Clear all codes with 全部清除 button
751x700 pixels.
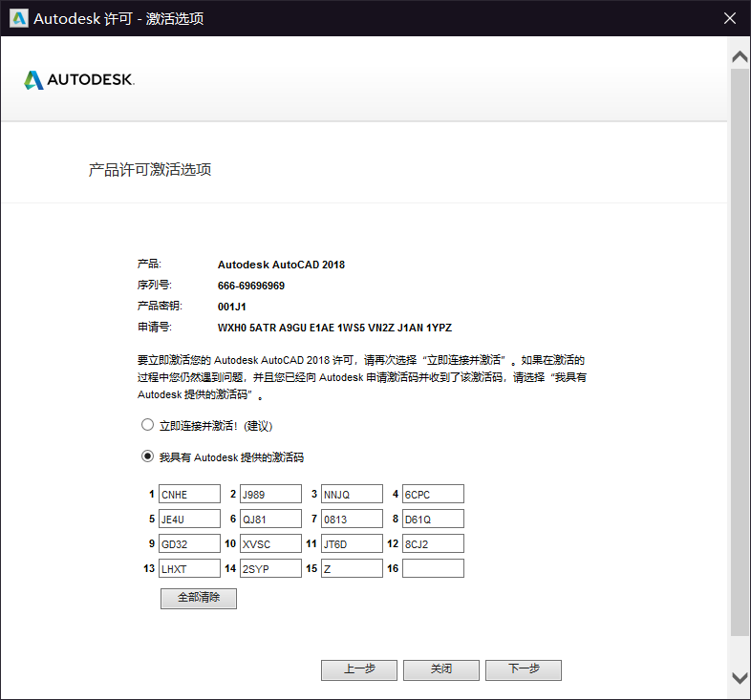coord(199,598)
